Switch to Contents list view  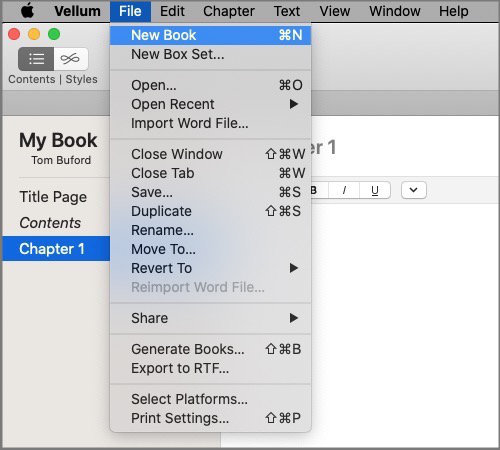pyautogui.click(x=36, y=59)
